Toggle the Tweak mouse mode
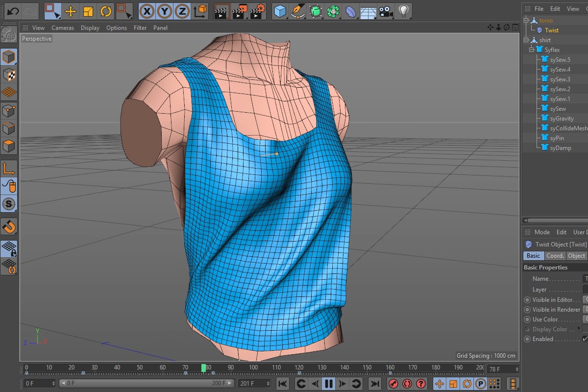This screenshot has width=588, height=392. (x=9, y=186)
